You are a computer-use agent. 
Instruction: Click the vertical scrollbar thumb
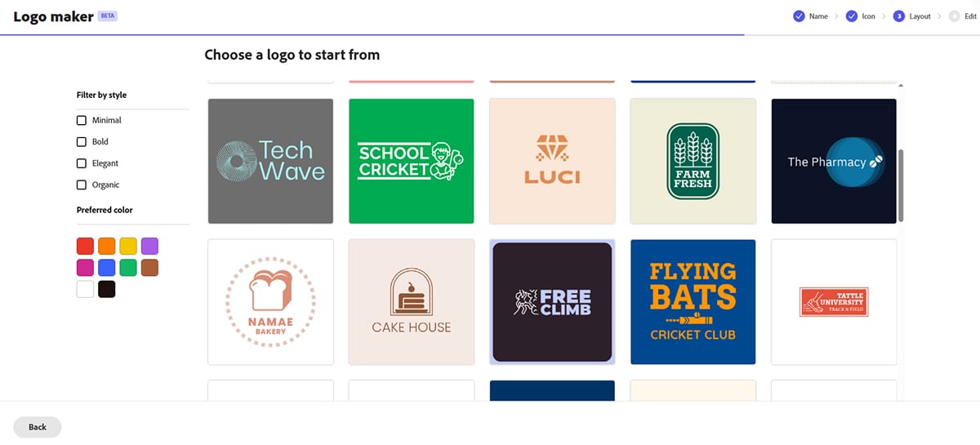coord(901,185)
